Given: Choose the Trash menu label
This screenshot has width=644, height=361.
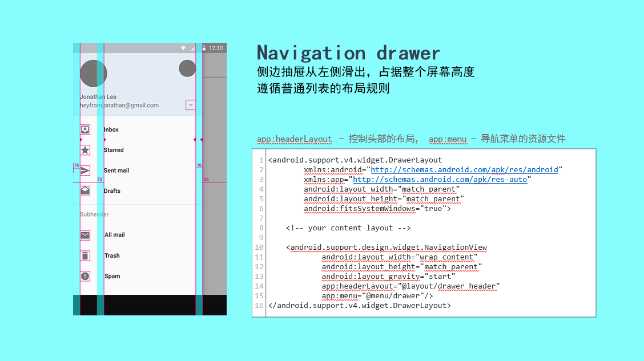Looking at the screenshot, I should tap(112, 255).
